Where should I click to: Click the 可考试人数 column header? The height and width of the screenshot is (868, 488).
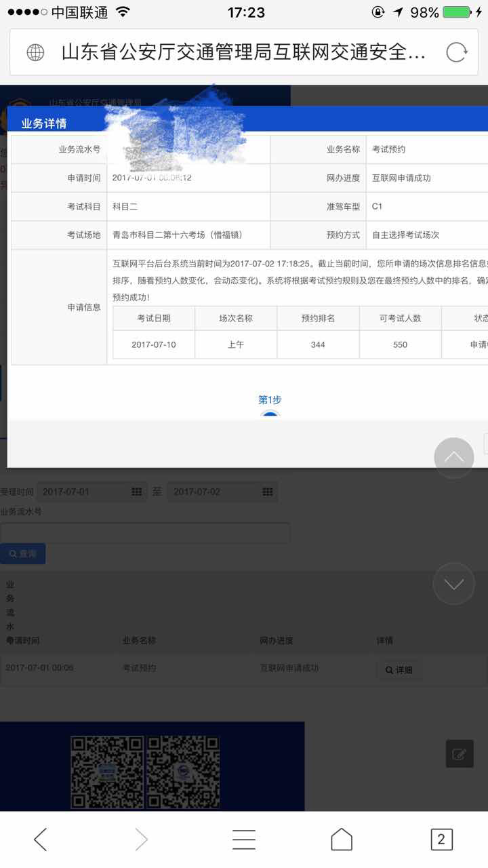[x=401, y=318]
